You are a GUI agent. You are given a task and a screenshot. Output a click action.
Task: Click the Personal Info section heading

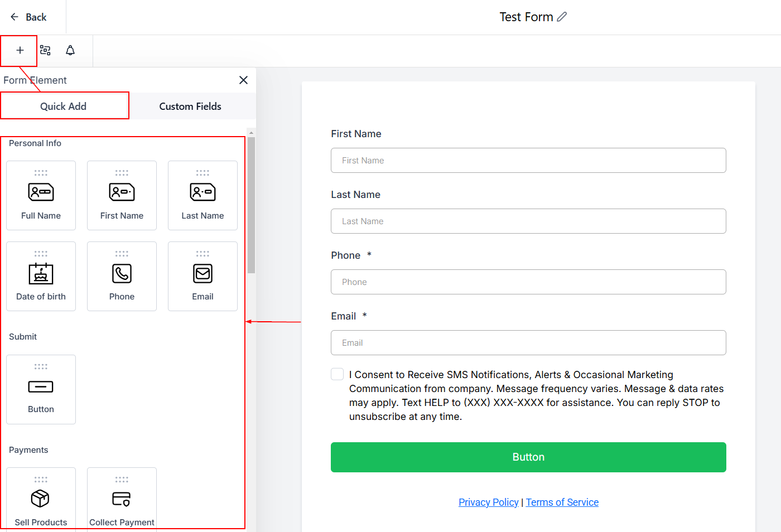35,143
